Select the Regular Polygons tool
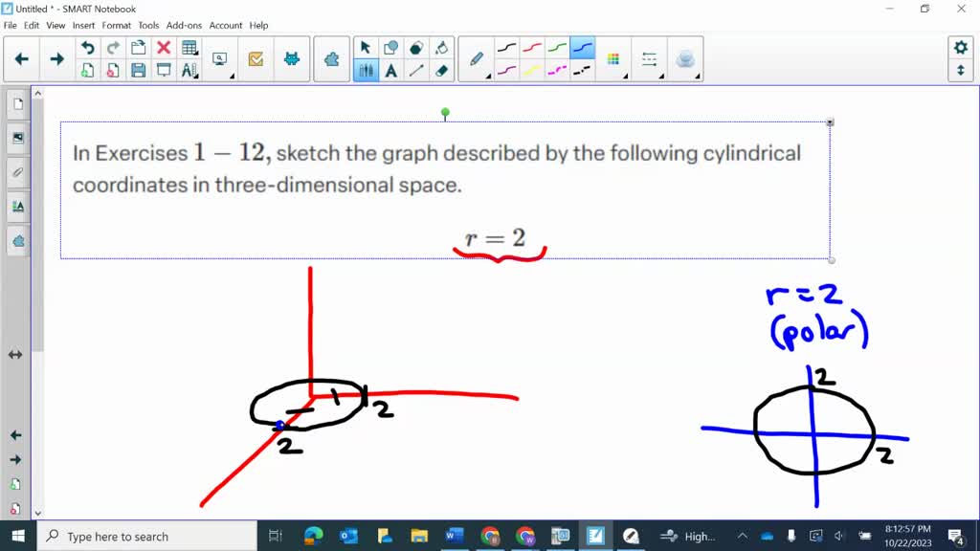The height and width of the screenshot is (551, 980). point(416,48)
